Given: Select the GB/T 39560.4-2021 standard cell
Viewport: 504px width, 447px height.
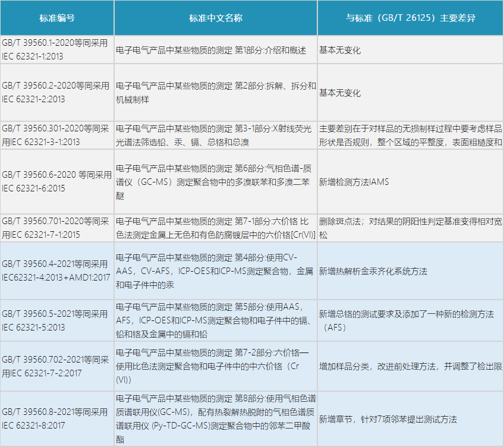Looking at the screenshot, I should click(x=56, y=271).
